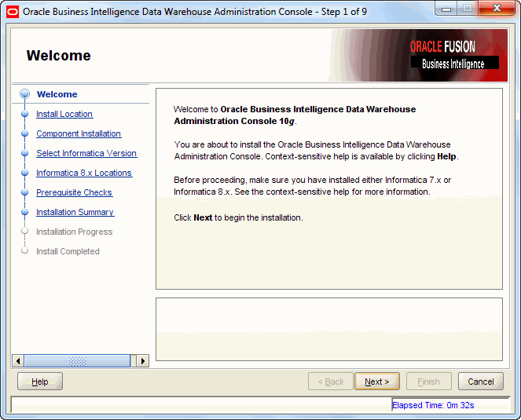This screenshot has height=420, width=521.
Task: Click the Welcome page heading
Action: (x=58, y=56)
